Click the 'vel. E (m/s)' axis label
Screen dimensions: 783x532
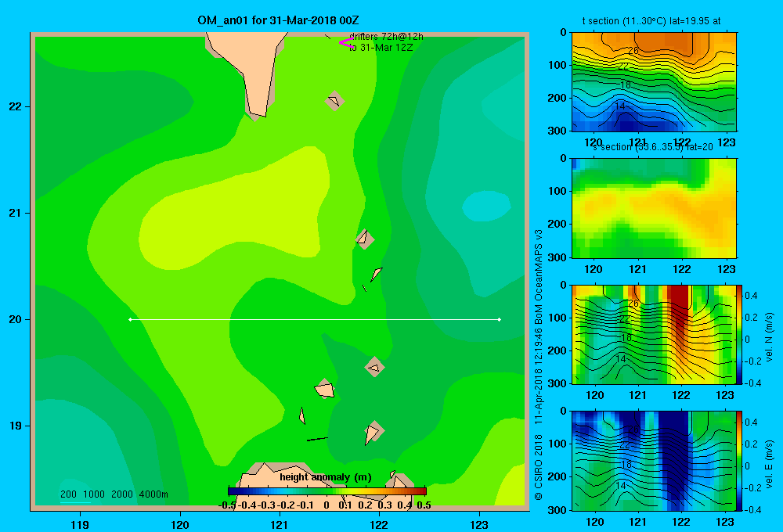pyautogui.click(x=769, y=464)
